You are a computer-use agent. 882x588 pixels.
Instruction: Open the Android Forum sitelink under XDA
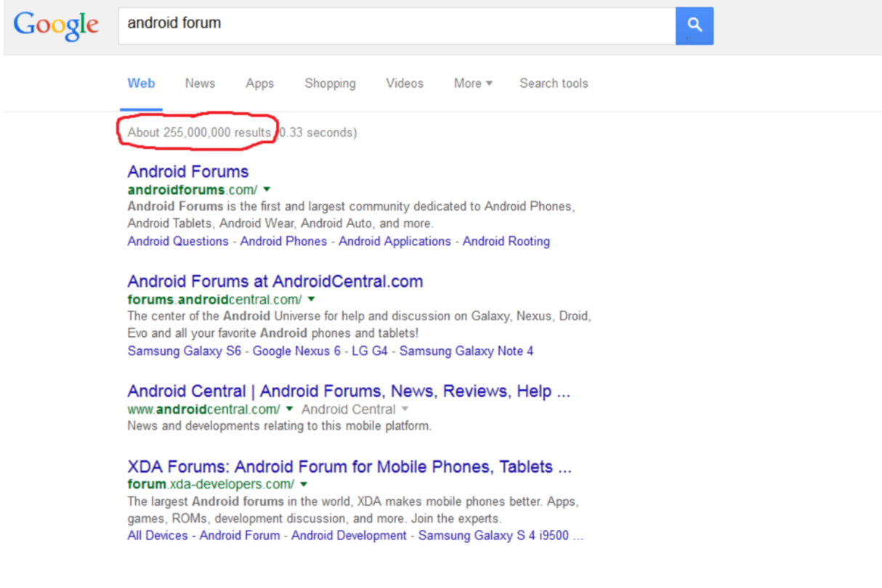pos(240,536)
